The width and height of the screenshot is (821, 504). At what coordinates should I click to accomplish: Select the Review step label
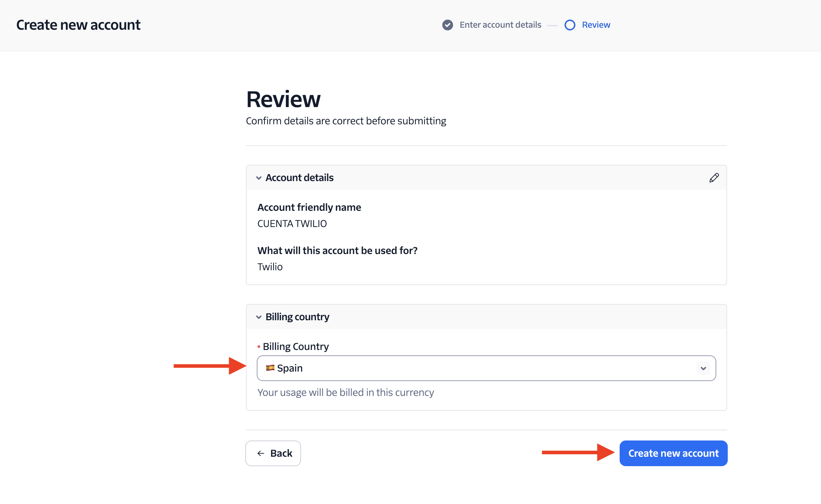pos(596,25)
